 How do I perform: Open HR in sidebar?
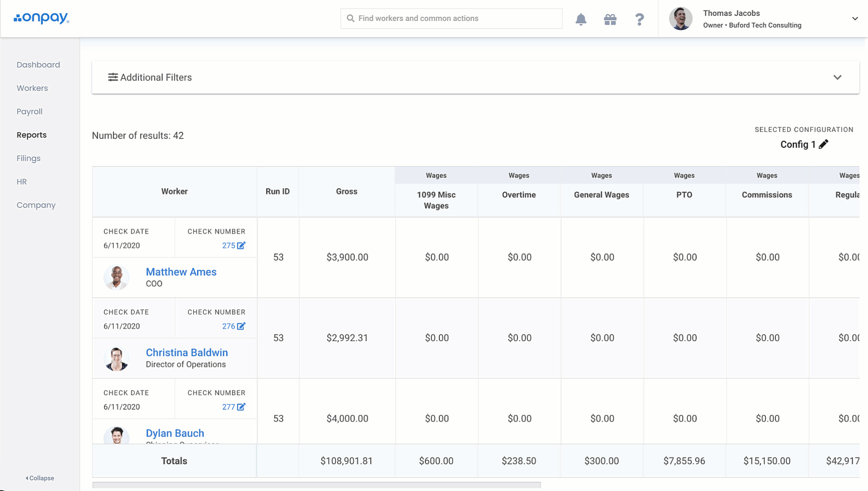pos(22,182)
